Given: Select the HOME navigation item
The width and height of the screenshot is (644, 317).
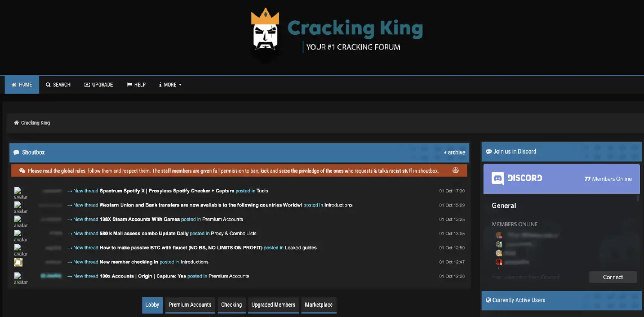Looking at the screenshot, I should [x=22, y=85].
